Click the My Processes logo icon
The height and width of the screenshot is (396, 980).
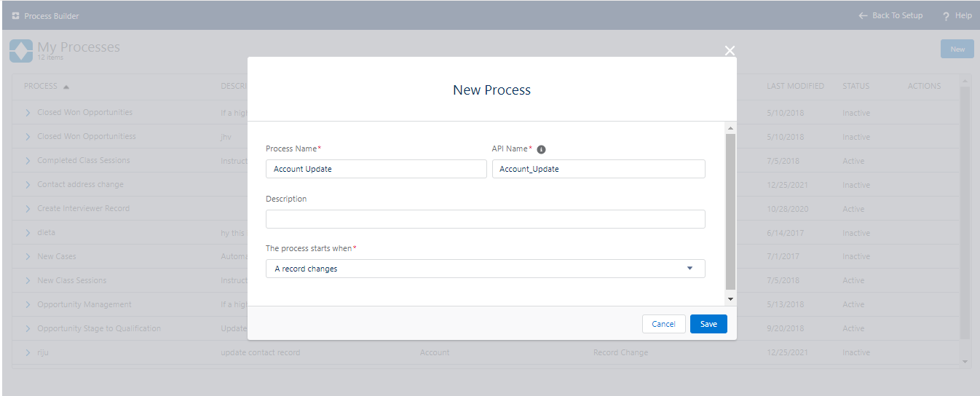21,51
